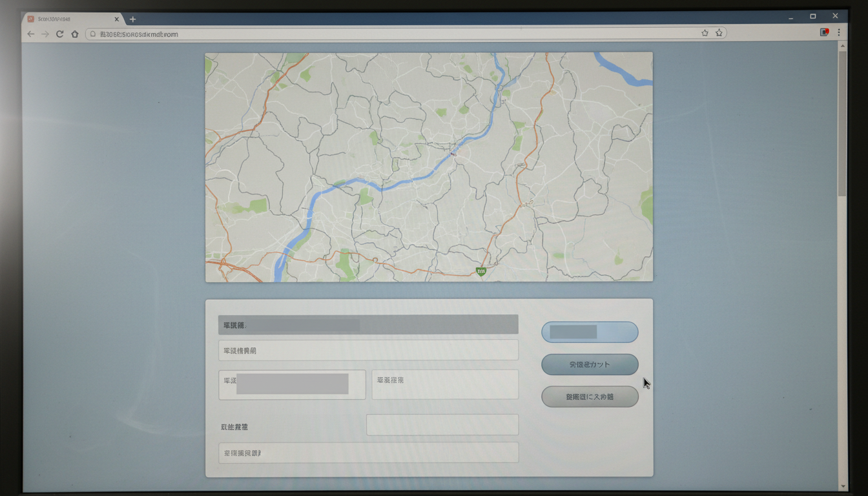This screenshot has width=868, height=496.
Task: Click the site info icon in address bar
Action: 93,34
